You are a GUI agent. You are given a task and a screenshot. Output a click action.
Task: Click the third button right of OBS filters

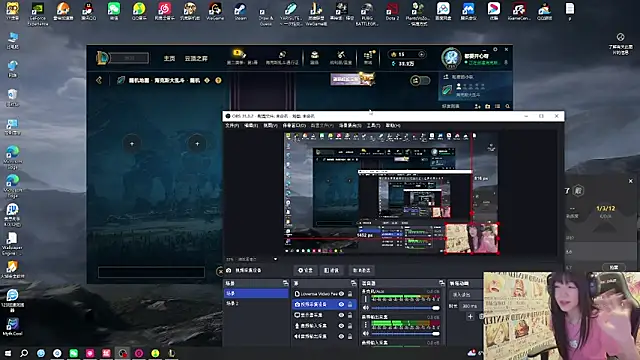click(x=361, y=270)
